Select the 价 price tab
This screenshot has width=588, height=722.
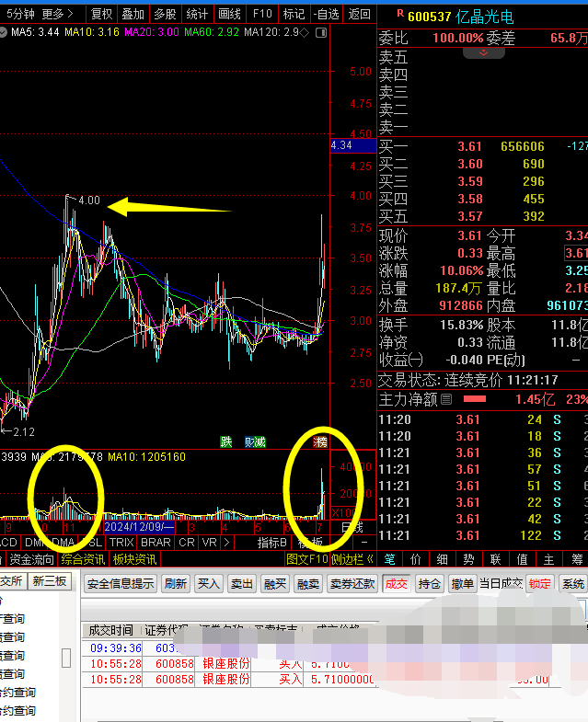point(416,559)
